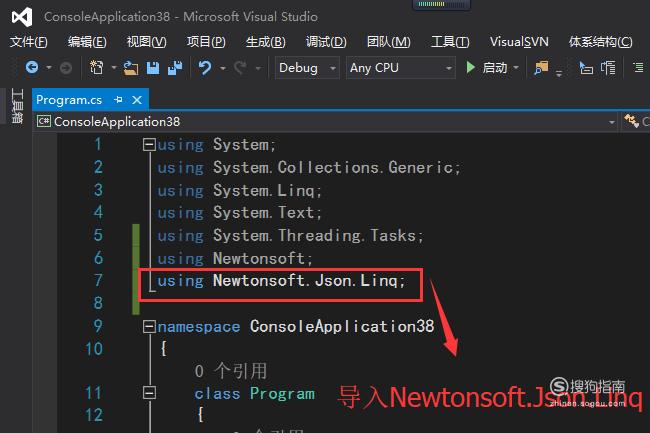Screen dimensions: 650x433
Task: Open the toolbar overflow options arrow
Action: click(x=559, y=74)
